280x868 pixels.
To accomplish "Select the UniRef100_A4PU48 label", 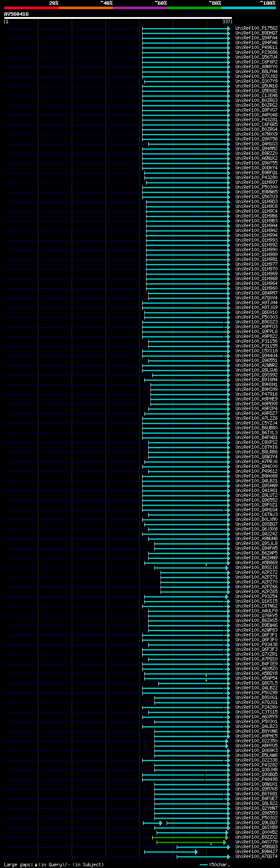I will point(256,115).
